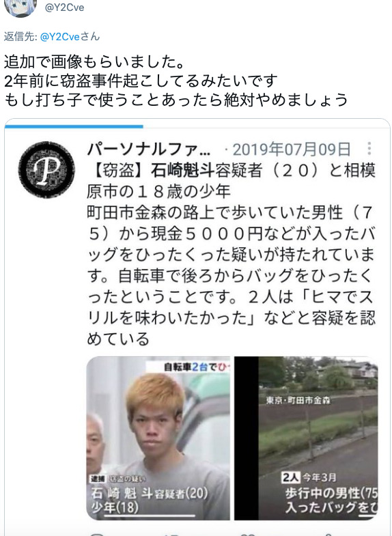The height and width of the screenshot is (536, 392).
Task: Open the black P logo account avatar
Action: click(46, 169)
